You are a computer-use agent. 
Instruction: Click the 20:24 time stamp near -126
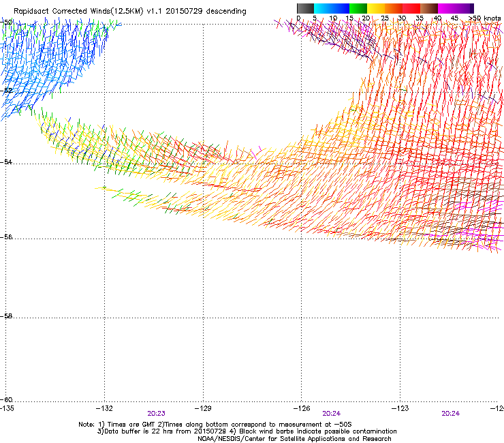[x=332, y=414]
